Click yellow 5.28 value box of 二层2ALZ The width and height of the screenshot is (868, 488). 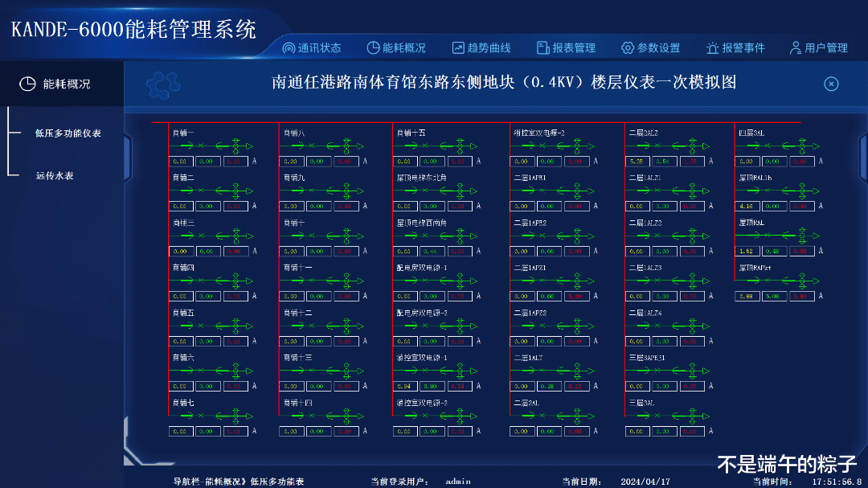coord(637,161)
